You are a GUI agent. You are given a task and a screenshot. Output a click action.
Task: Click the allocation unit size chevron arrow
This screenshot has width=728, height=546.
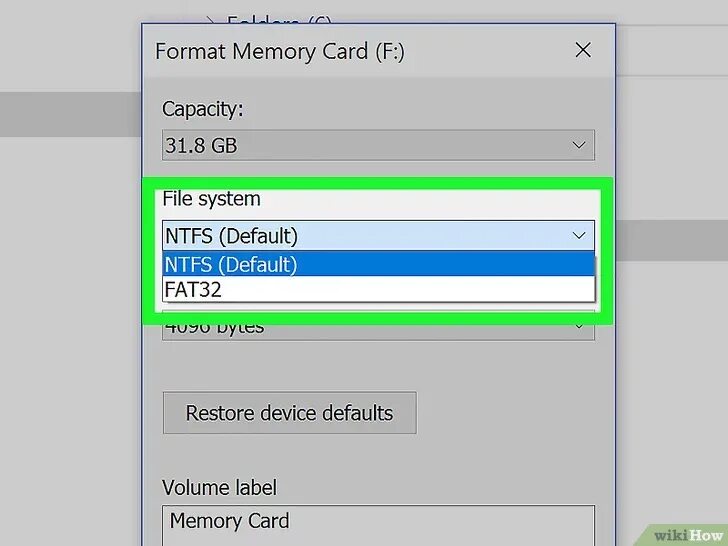click(579, 326)
